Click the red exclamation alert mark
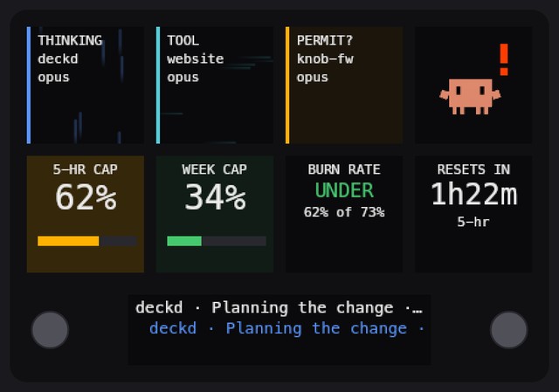The height and width of the screenshot is (392, 559). (x=504, y=59)
